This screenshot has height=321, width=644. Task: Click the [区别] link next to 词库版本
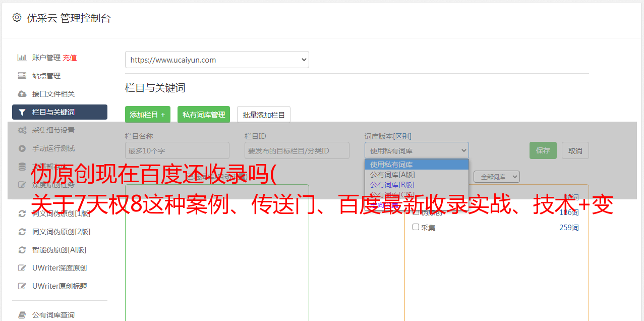[x=403, y=136]
